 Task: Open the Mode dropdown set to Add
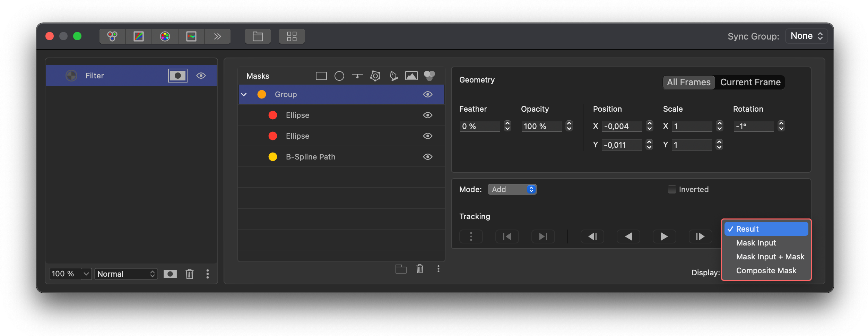coord(512,189)
